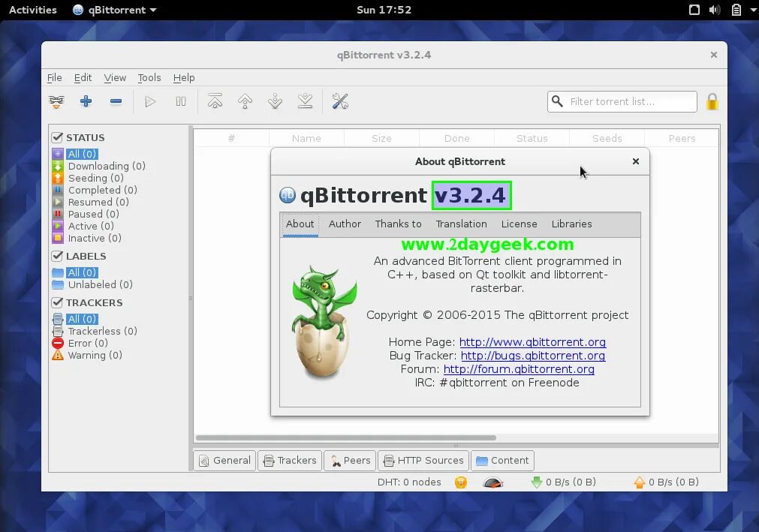
Task: Click the move down in queue icon
Action: click(x=275, y=101)
